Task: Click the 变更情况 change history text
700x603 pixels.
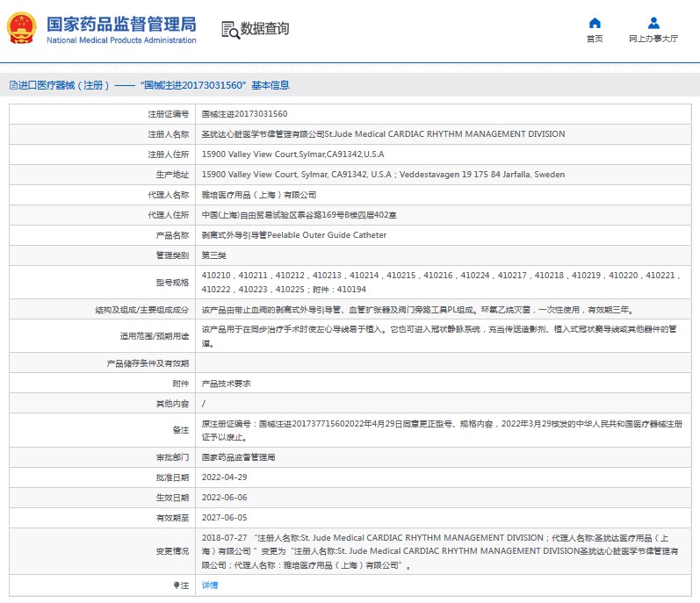Action: coord(440,551)
